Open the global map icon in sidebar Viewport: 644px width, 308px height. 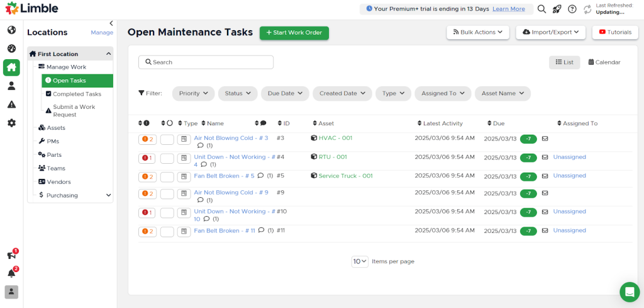click(x=11, y=30)
